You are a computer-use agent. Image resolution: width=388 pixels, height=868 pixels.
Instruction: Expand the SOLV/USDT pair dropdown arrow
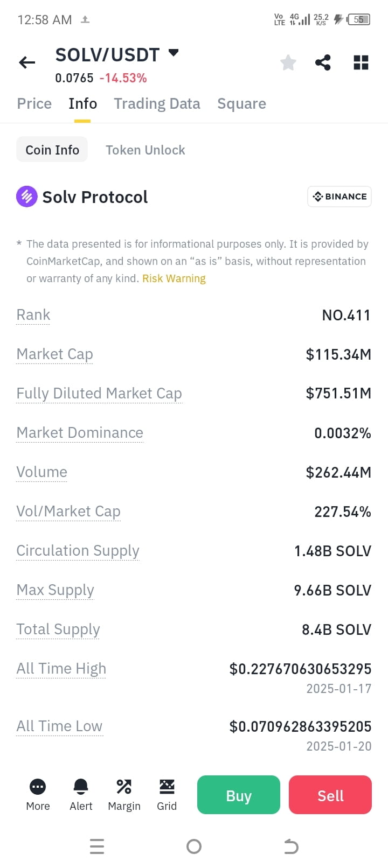(x=174, y=53)
